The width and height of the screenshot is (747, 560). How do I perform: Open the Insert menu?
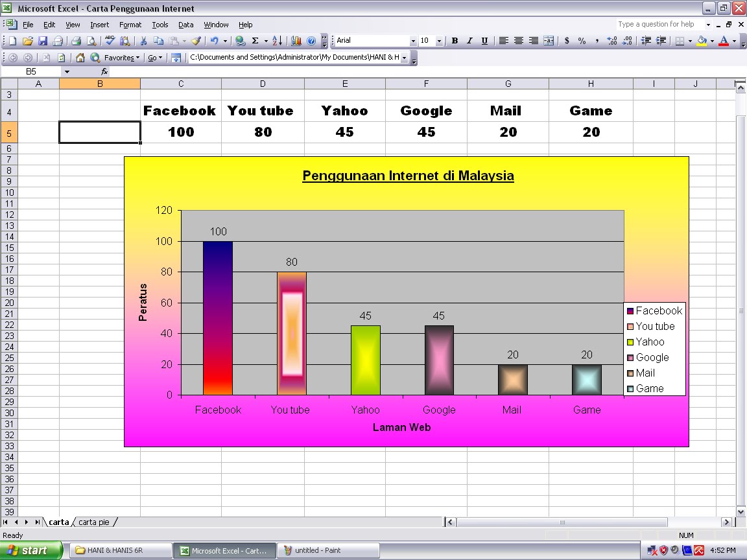100,25
